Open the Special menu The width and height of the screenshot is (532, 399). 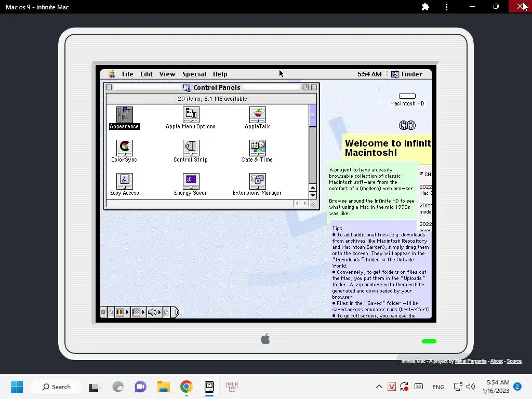[194, 74]
